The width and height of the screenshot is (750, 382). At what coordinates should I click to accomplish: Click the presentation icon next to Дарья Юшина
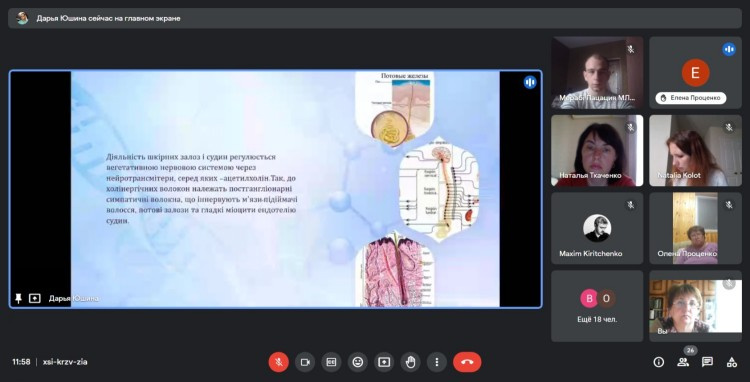click(x=34, y=298)
